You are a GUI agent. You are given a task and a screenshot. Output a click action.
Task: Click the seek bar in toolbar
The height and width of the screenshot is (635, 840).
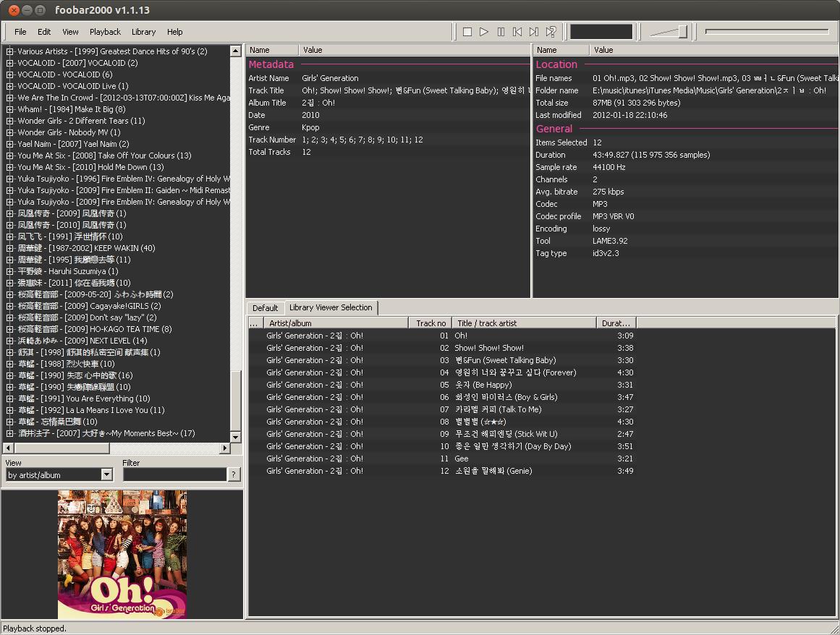click(x=767, y=32)
